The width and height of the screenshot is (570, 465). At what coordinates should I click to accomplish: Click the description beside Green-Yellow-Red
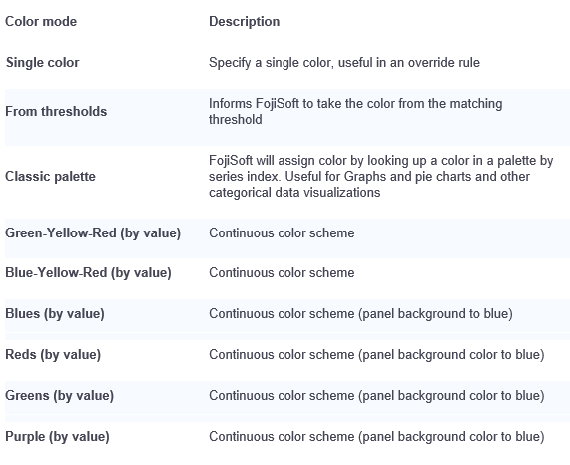(281, 233)
